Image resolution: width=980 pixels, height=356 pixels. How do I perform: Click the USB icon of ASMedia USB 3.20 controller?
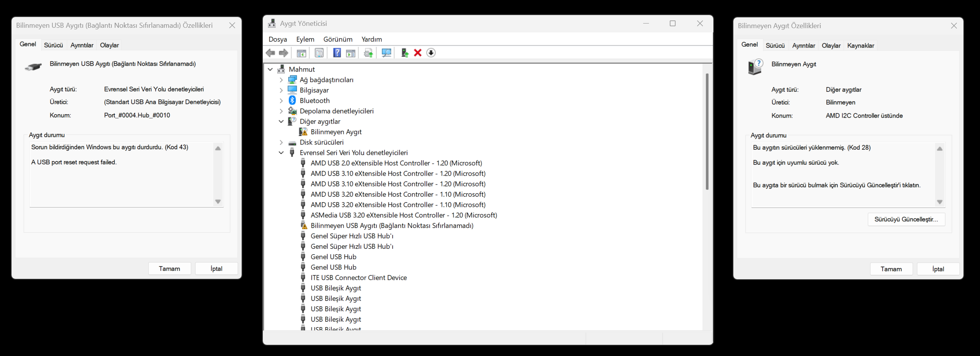tap(303, 215)
